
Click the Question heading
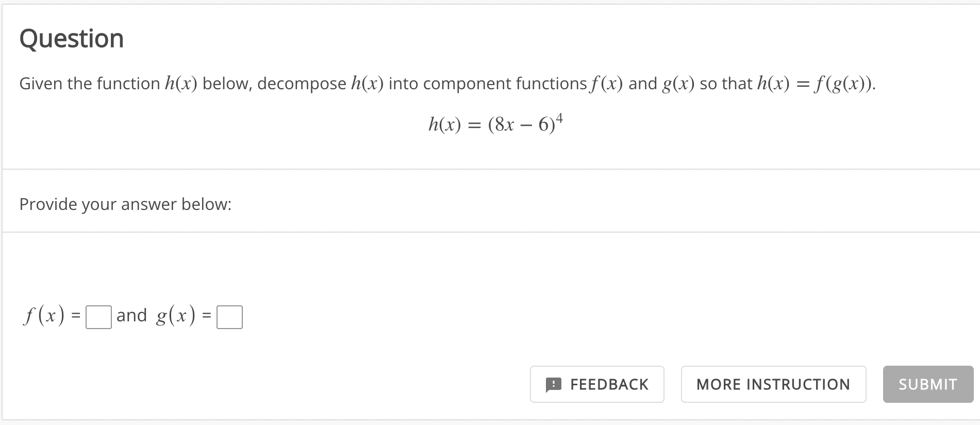pos(72,39)
